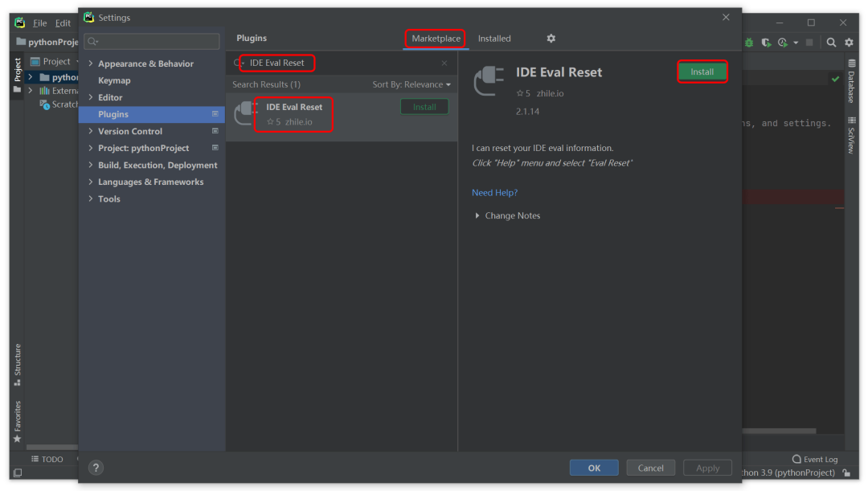Open the File menu
The image size is (868, 491).
pos(39,23)
